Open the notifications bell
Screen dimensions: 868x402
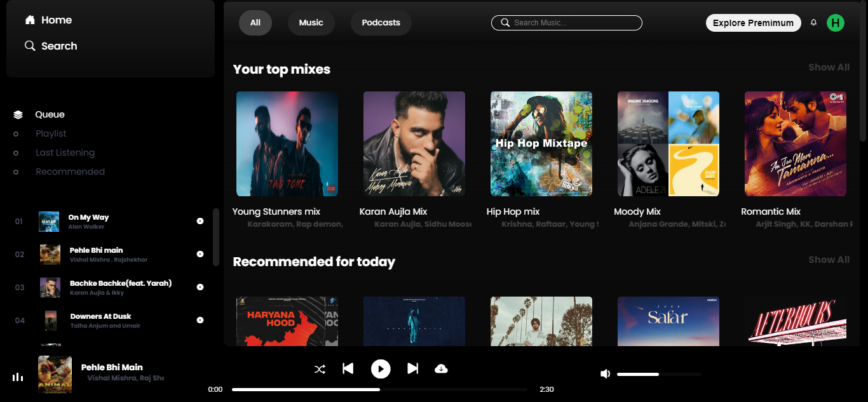pyautogui.click(x=813, y=23)
